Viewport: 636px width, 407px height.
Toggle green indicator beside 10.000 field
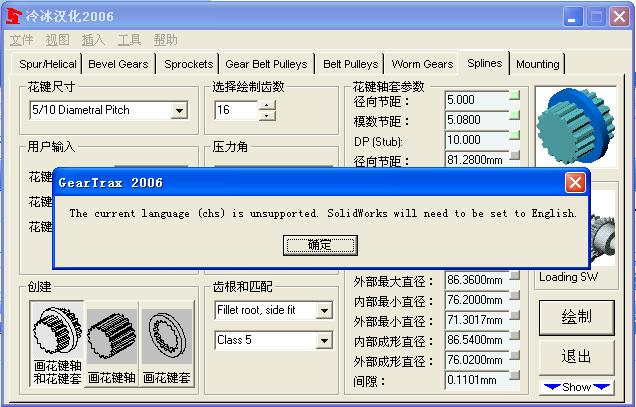pyautogui.click(x=515, y=135)
